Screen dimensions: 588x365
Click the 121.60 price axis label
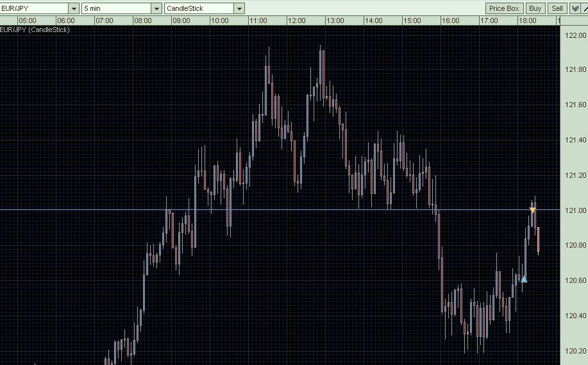(x=575, y=105)
